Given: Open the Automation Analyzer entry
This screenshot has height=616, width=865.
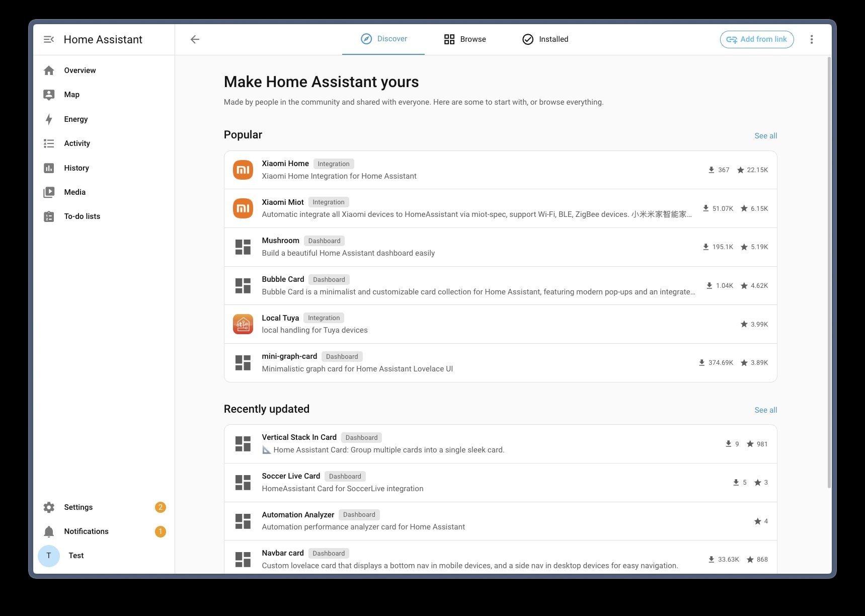Looking at the screenshot, I should (501, 521).
